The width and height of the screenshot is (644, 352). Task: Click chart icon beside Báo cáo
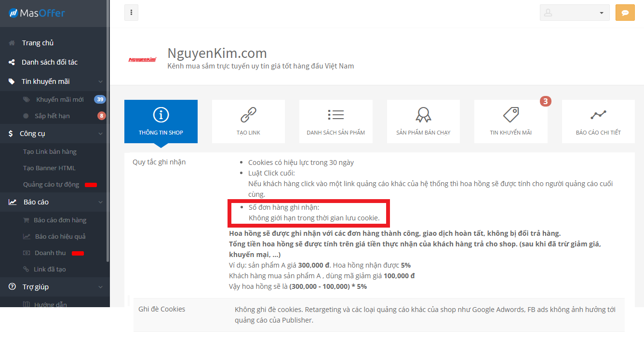13,202
